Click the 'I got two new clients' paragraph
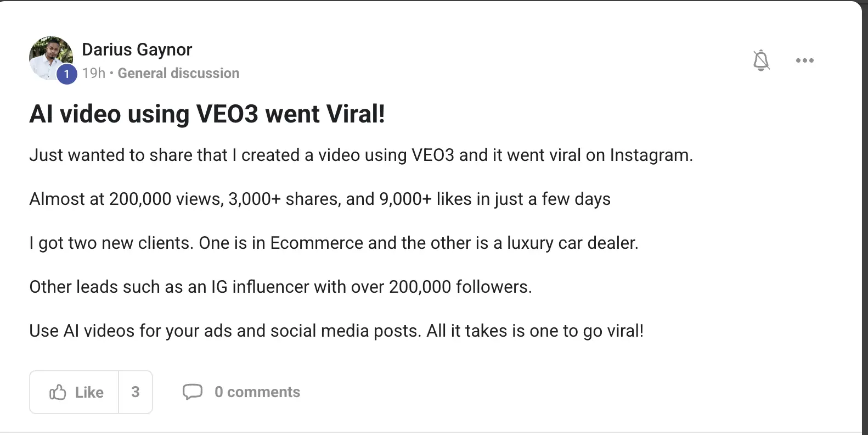The width and height of the screenshot is (868, 435). pos(334,243)
